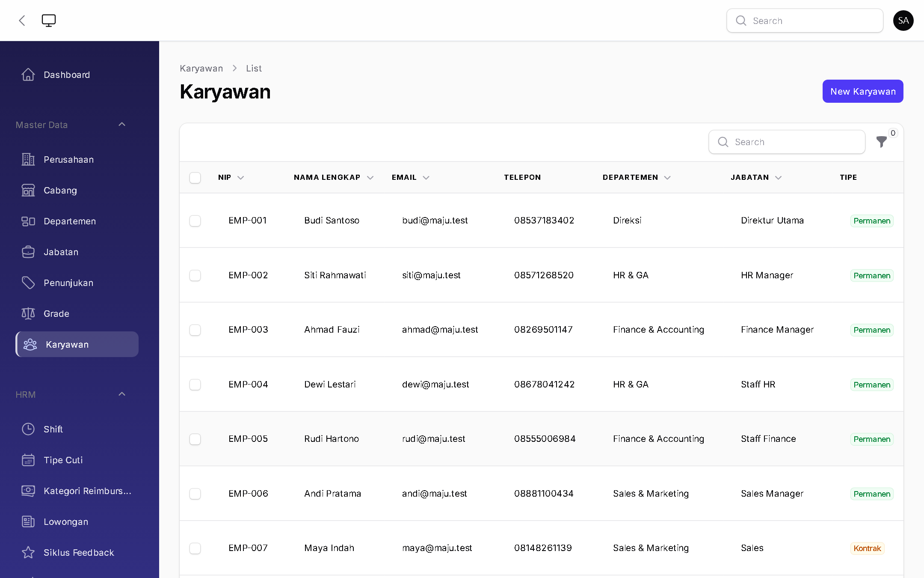Open Perusahaan in the sidebar
Viewport: 924px width, 578px height.
pyautogui.click(x=77, y=159)
